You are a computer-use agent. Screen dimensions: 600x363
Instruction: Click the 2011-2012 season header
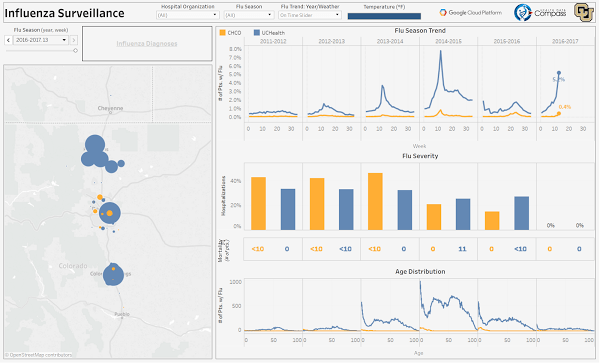[x=273, y=41]
